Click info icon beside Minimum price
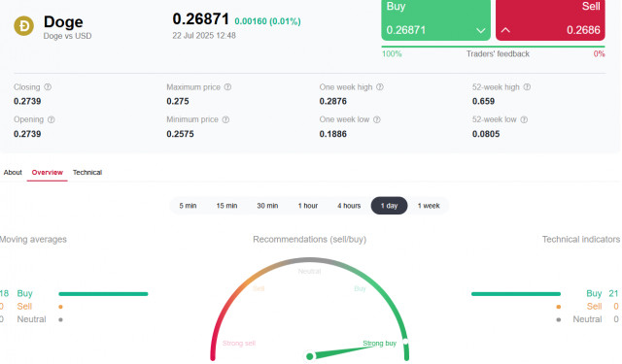The height and width of the screenshot is (364, 622). point(225,119)
